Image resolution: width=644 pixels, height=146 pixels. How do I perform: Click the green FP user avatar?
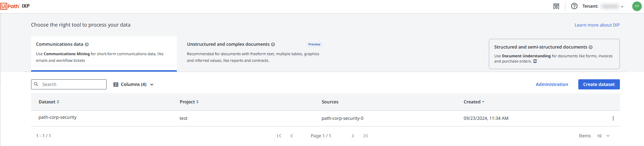click(637, 6)
